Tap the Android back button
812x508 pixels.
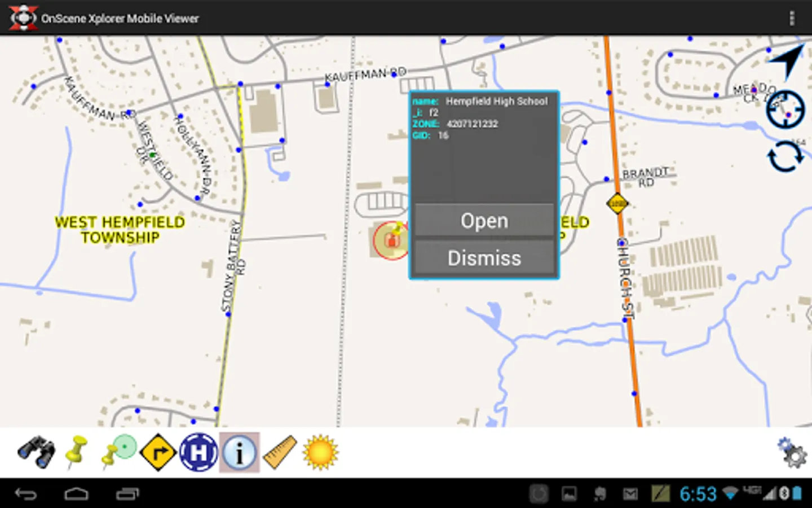(x=26, y=494)
